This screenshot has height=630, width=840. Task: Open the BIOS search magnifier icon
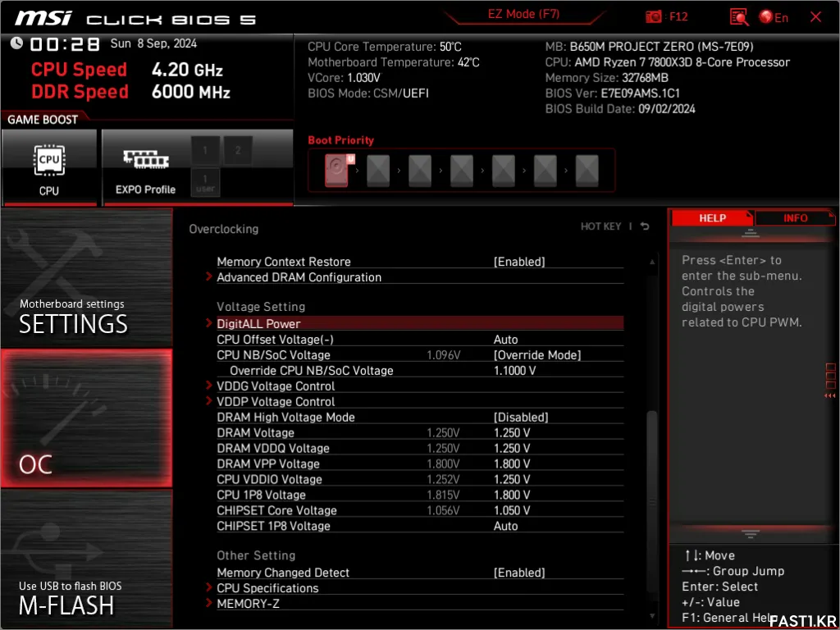(x=739, y=17)
